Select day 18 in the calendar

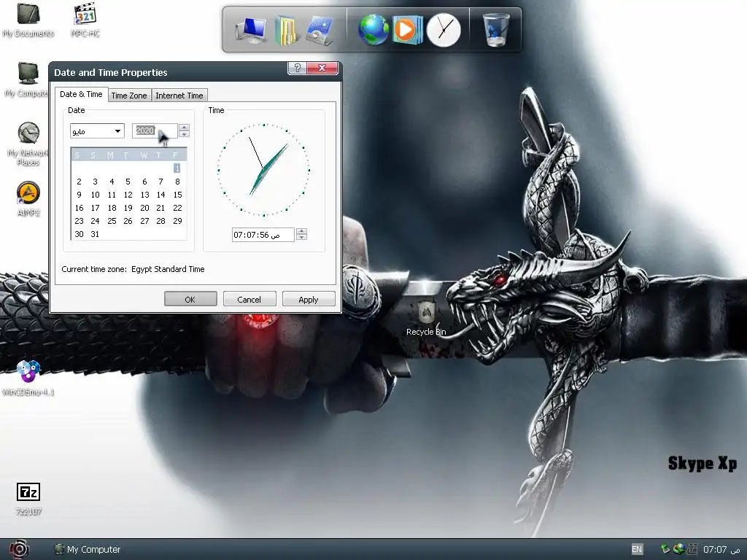click(x=112, y=208)
